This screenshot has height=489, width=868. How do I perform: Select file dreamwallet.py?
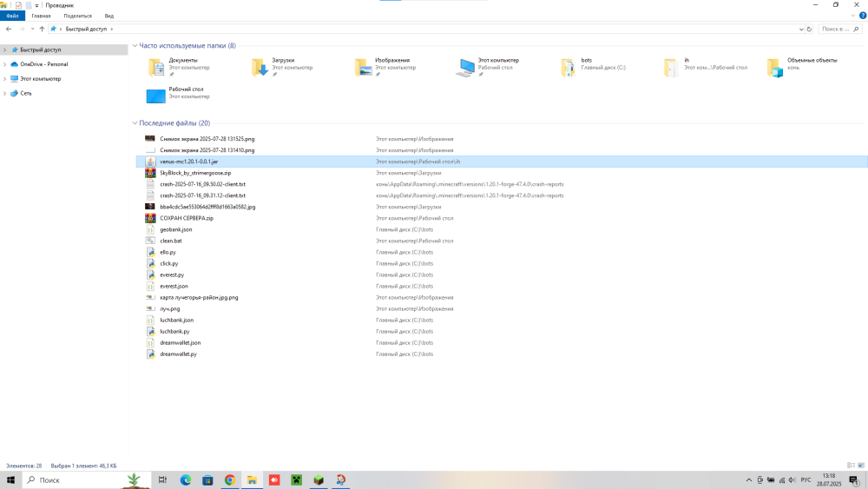tap(178, 354)
